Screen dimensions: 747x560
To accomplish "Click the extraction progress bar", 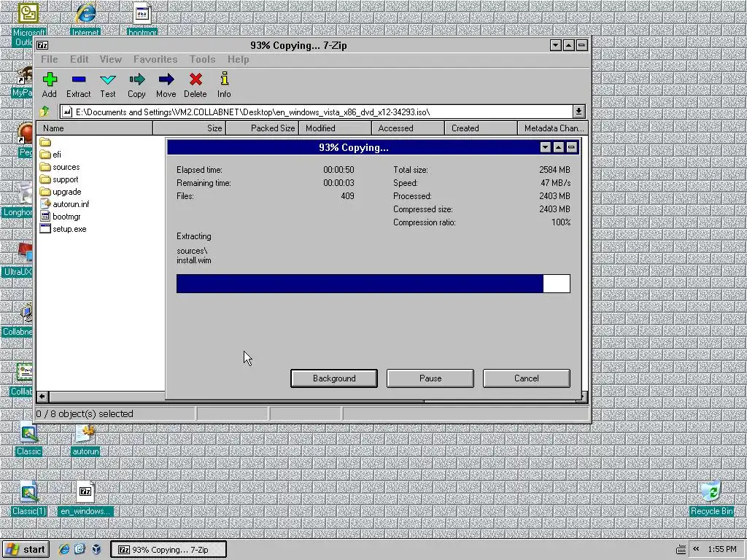I will click(373, 284).
